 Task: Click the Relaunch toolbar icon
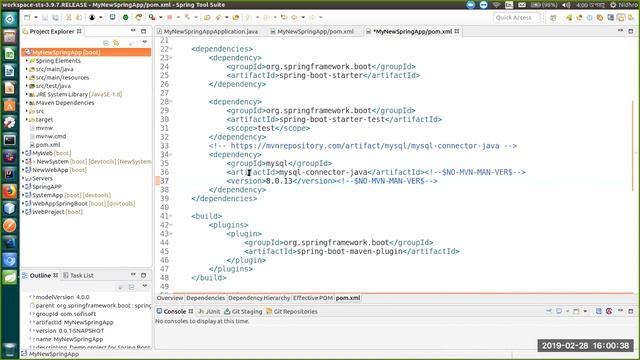pyautogui.click(x=139, y=18)
